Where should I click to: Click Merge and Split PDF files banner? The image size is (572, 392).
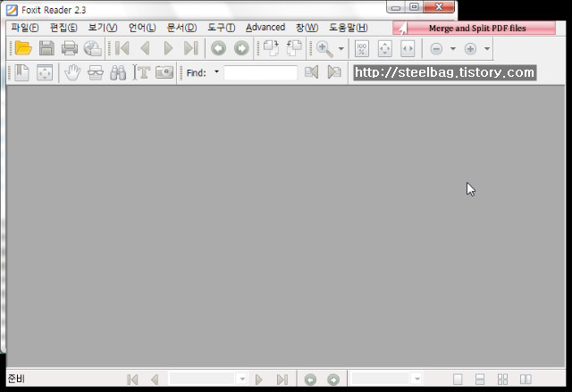click(x=475, y=28)
